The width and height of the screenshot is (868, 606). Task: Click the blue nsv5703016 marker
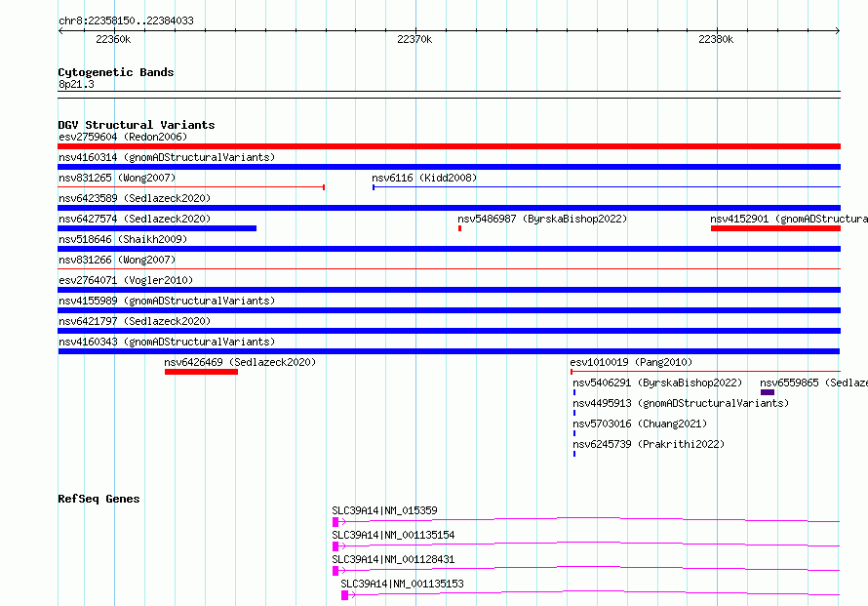point(574,433)
